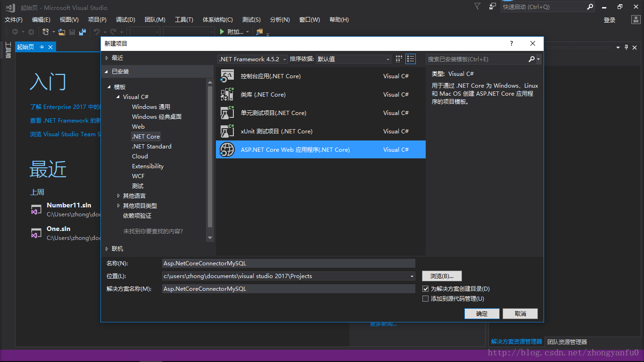Image resolution: width=644 pixels, height=362 pixels.
Task: Collapse the 已安装 section
Action: point(107,72)
